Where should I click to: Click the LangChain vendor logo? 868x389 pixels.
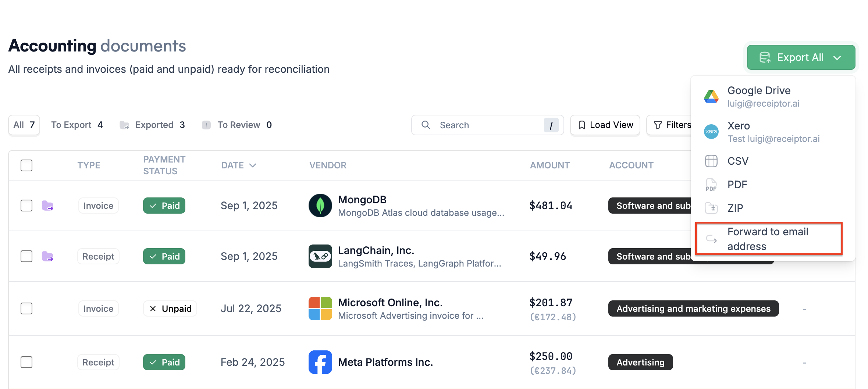pyautogui.click(x=320, y=256)
